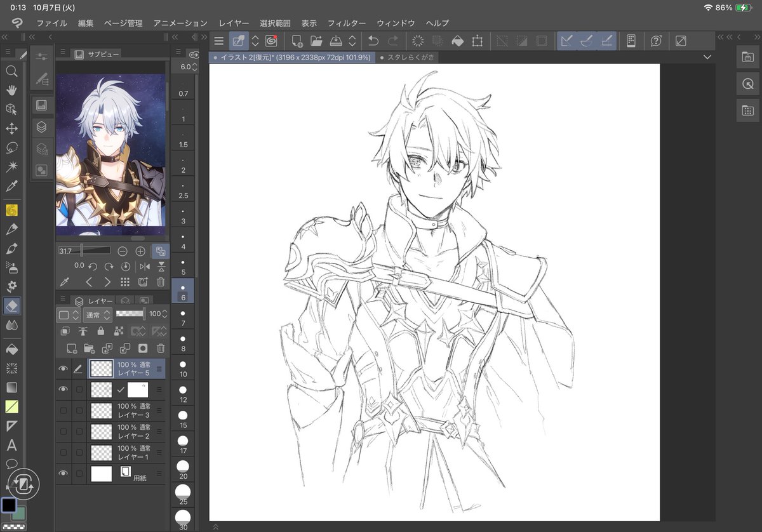Select the Object operation cube tool
The height and width of the screenshot is (532, 762).
(11, 109)
